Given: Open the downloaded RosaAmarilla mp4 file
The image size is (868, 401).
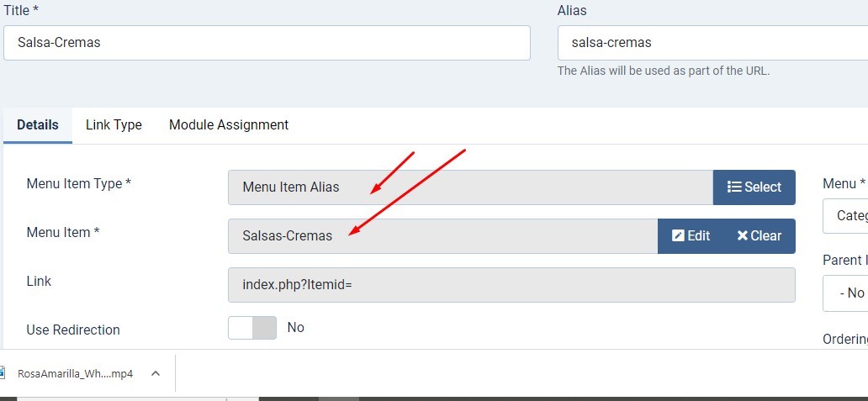Looking at the screenshot, I should (x=74, y=374).
